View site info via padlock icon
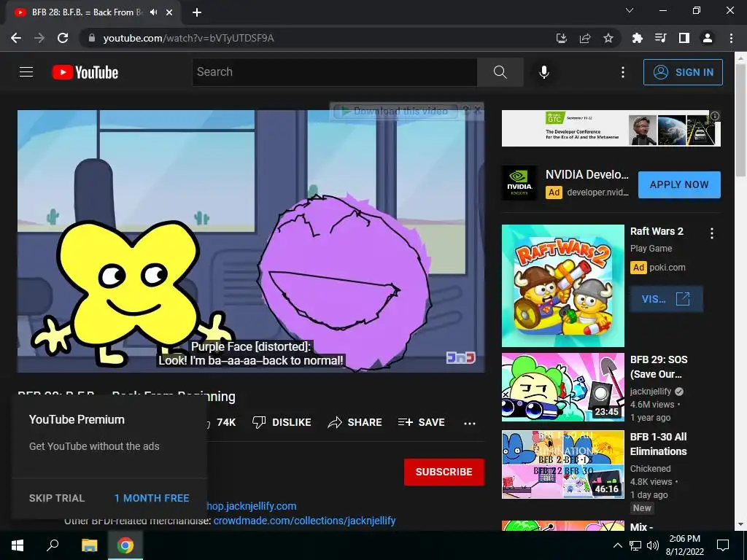This screenshot has height=560, width=747. (92, 38)
